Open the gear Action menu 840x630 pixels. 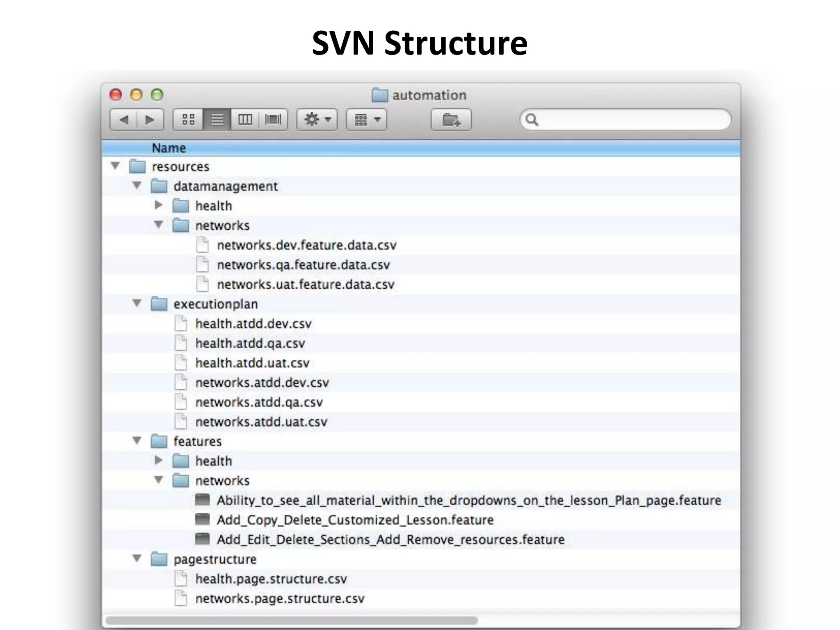click(x=317, y=120)
